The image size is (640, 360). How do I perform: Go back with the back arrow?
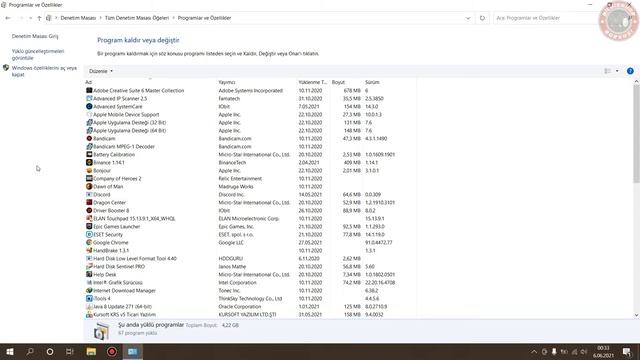click(x=8, y=18)
